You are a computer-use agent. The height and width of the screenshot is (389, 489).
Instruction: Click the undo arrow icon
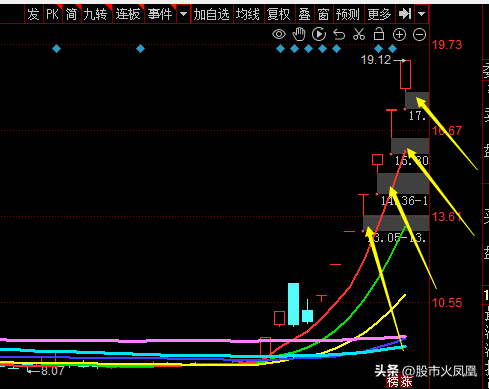(x=339, y=34)
